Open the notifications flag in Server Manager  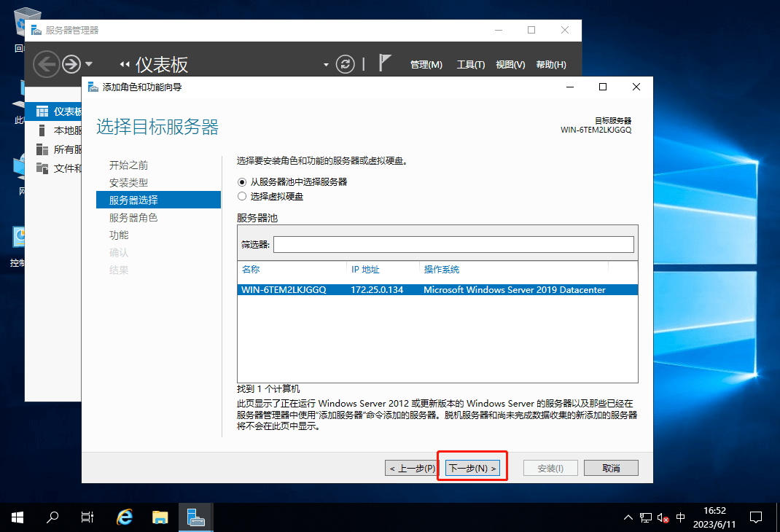384,63
